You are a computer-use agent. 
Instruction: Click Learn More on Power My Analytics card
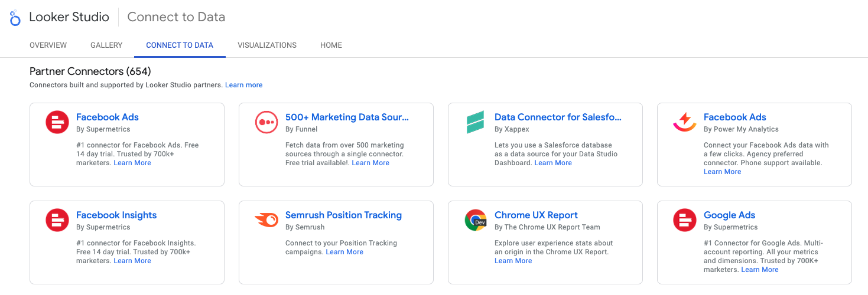click(722, 172)
